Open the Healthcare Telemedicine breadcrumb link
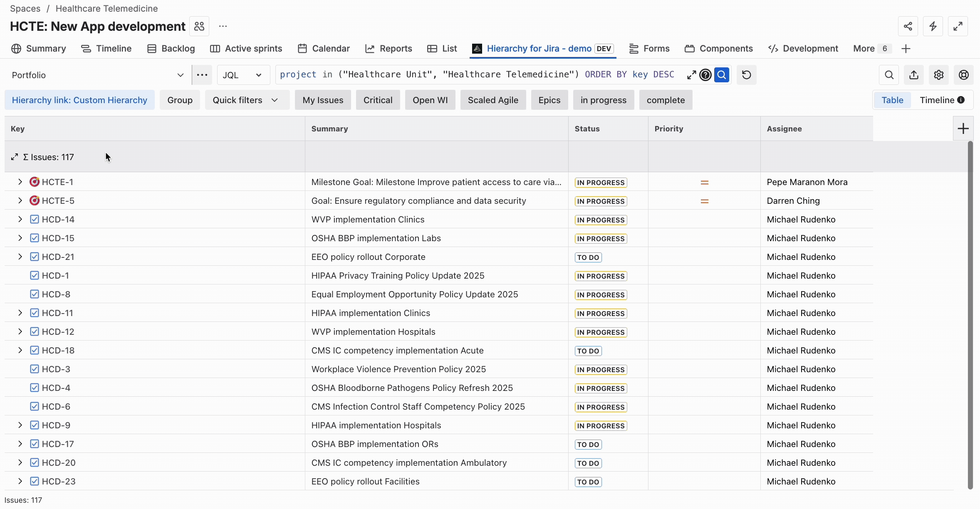Image resolution: width=980 pixels, height=509 pixels. pos(106,8)
